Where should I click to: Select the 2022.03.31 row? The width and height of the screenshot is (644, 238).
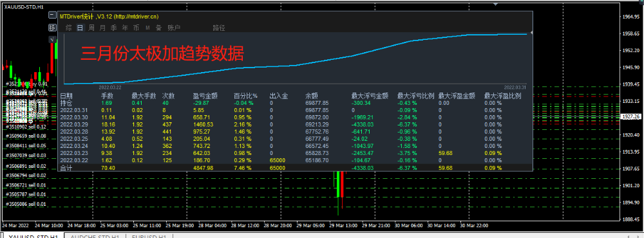click(x=296, y=110)
